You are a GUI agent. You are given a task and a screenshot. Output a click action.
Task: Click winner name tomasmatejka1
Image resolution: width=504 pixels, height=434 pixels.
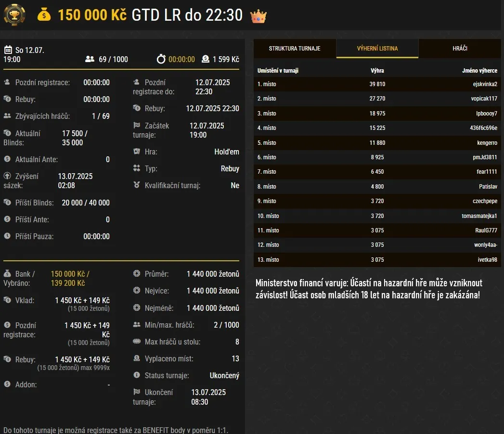[x=479, y=216]
